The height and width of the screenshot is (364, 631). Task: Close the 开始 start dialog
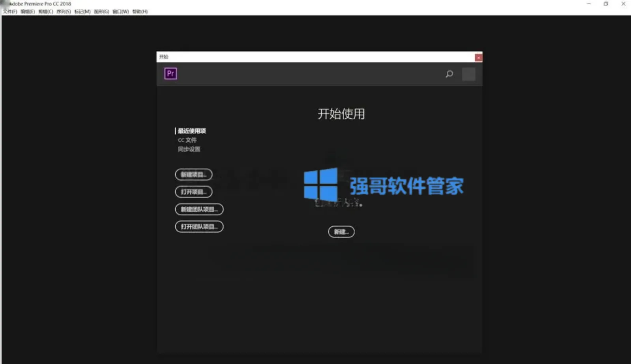(478, 58)
